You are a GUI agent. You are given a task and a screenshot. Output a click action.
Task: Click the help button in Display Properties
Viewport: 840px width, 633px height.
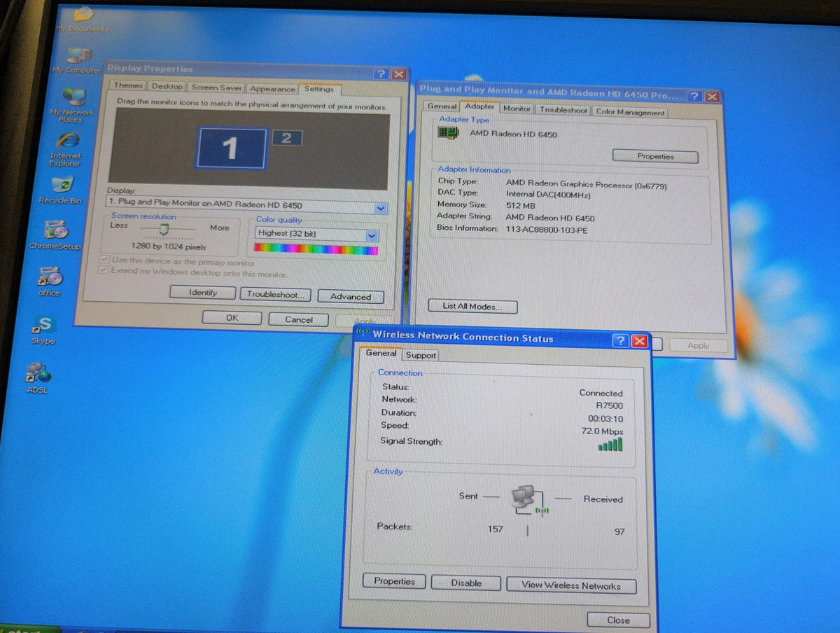click(x=381, y=74)
